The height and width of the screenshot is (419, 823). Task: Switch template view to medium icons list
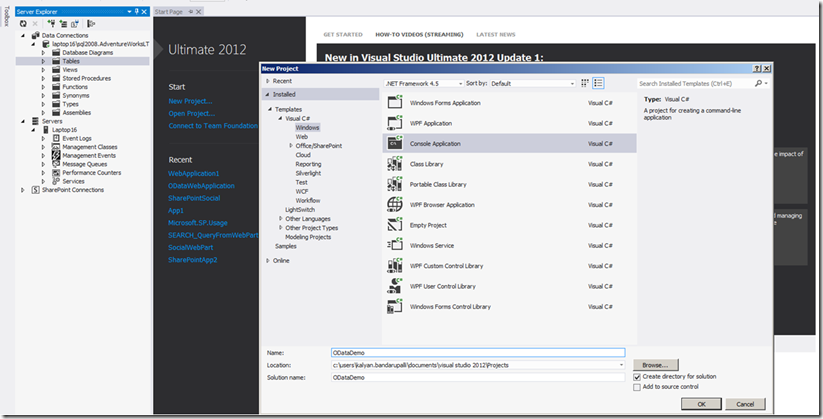[598, 83]
